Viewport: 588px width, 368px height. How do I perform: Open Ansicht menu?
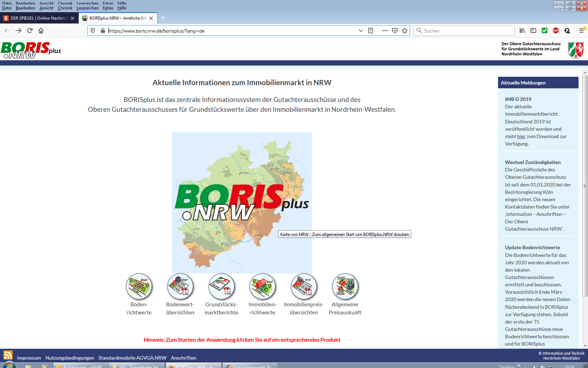47,8
